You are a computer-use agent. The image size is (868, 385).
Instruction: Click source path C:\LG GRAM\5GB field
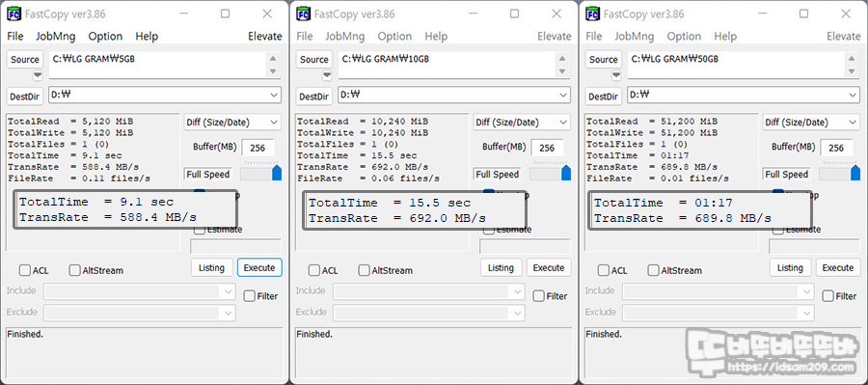pyautogui.click(x=158, y=66)
